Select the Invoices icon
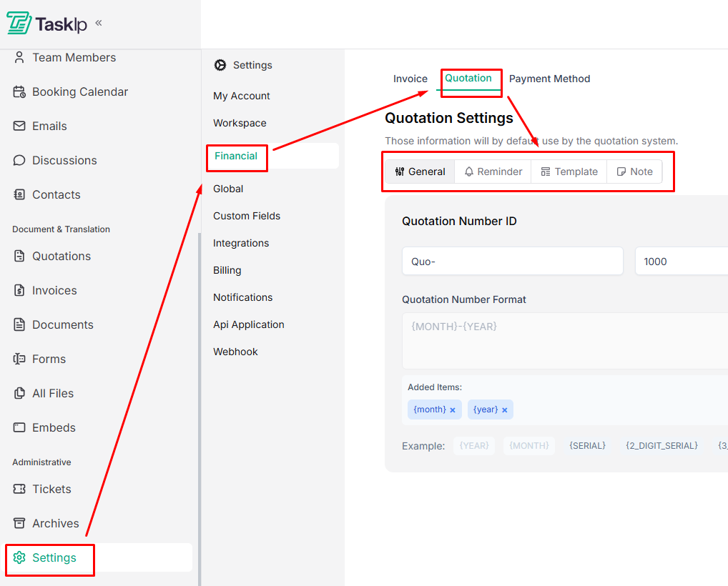The height and width of the screenshot is (586, 728). pos(18,290)
